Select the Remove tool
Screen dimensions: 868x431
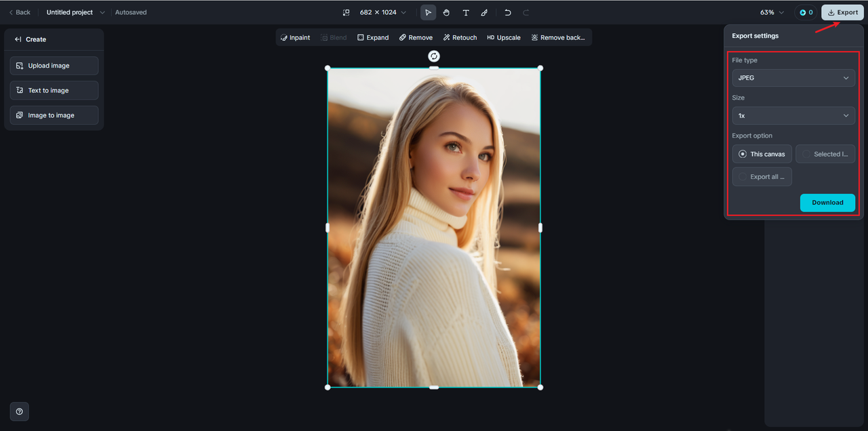416,37
